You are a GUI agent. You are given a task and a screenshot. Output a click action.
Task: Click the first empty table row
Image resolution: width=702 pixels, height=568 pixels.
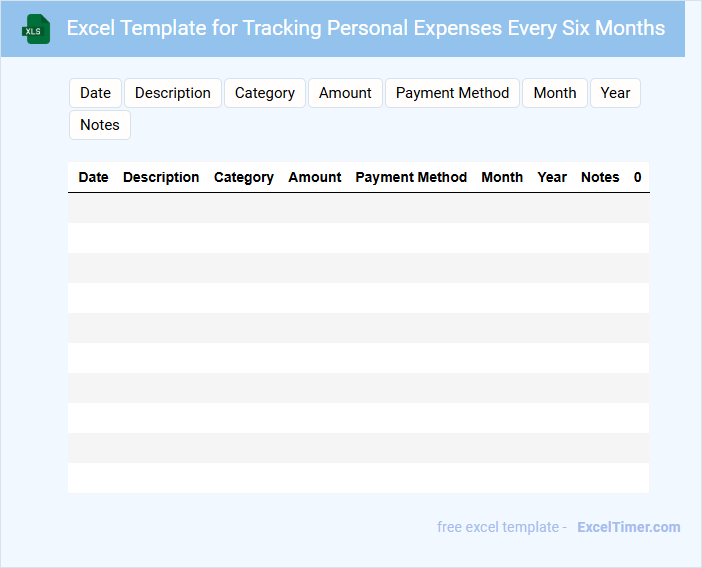(x=358, y=208)
